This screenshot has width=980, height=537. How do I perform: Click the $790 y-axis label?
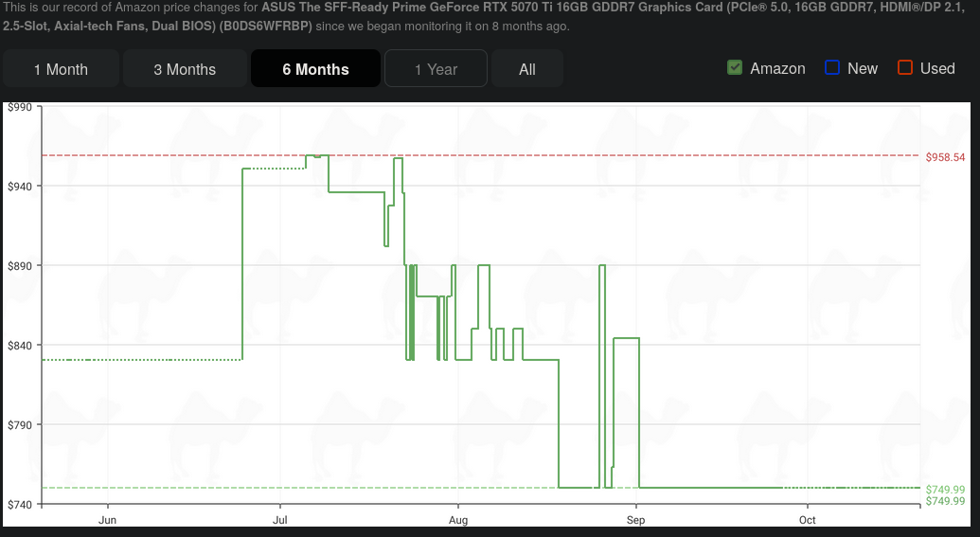pyautogui.click(x=19, y=425)
